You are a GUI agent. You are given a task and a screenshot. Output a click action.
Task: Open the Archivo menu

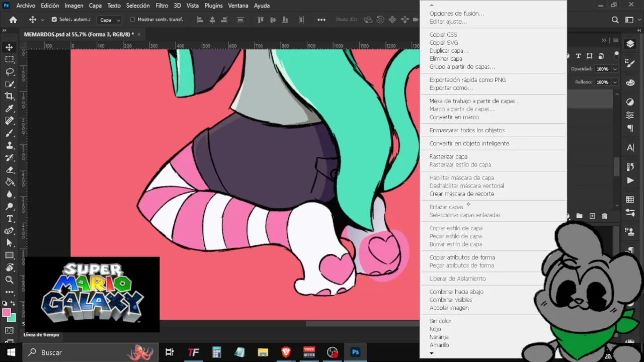coord(26,6)
